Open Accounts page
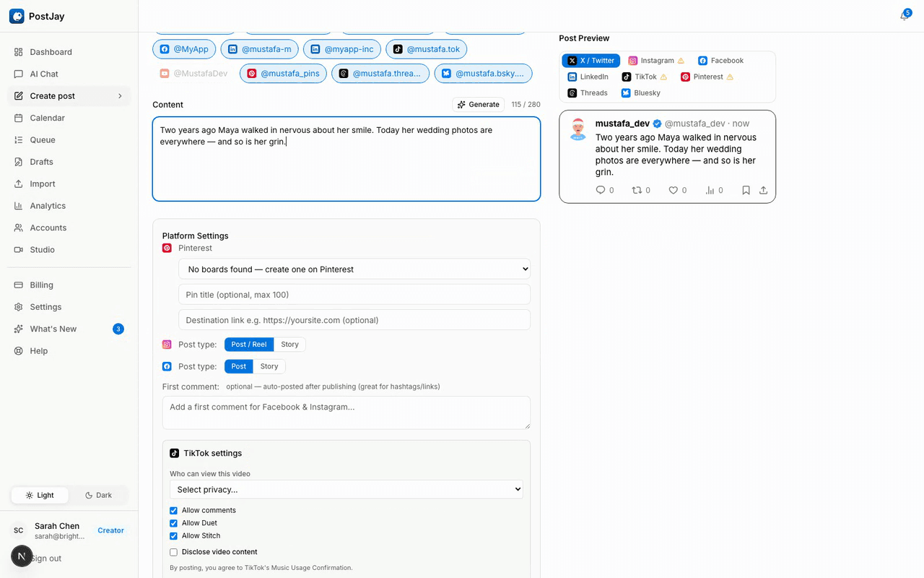Image resolution: width=924 pixels, height=578 pixels. click(69, 228)
